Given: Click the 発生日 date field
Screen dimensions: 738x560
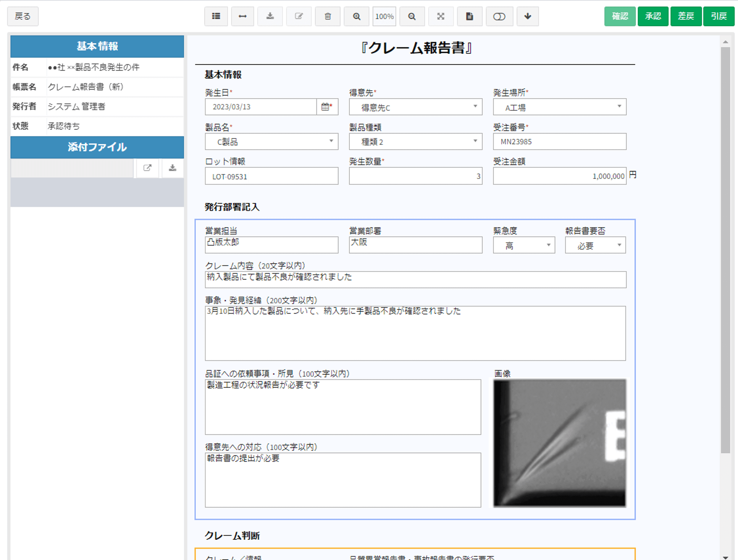Looking at the screenshot, I should pyautogui.click(x=261, y=107).
